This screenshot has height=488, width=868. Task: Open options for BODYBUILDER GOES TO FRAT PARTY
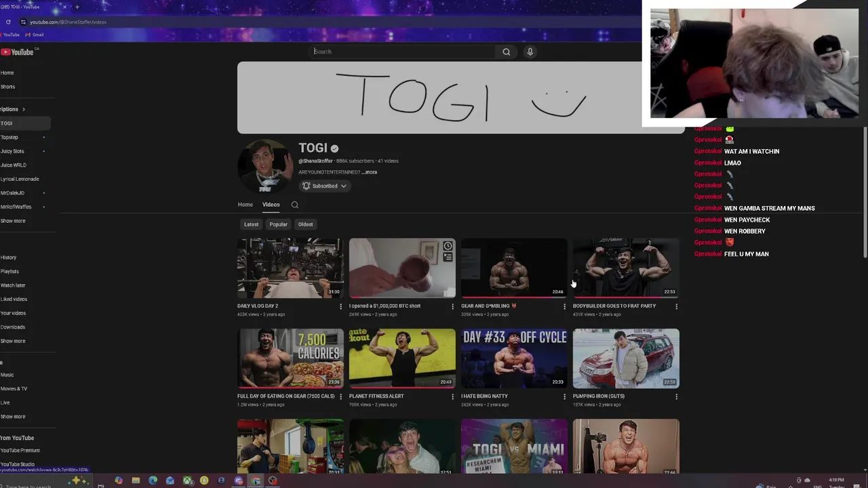point(676,306)
